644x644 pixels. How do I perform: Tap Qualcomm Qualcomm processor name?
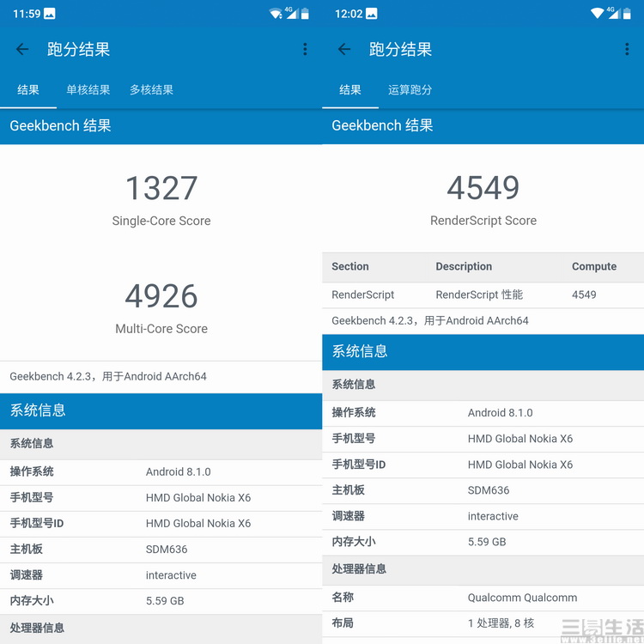coord(522,598)
